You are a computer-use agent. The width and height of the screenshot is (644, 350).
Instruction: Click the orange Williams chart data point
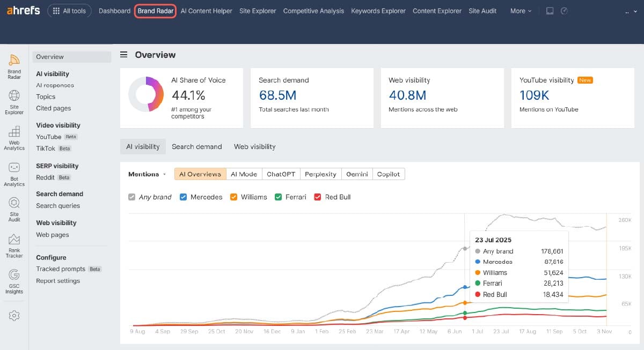point(465,303)
